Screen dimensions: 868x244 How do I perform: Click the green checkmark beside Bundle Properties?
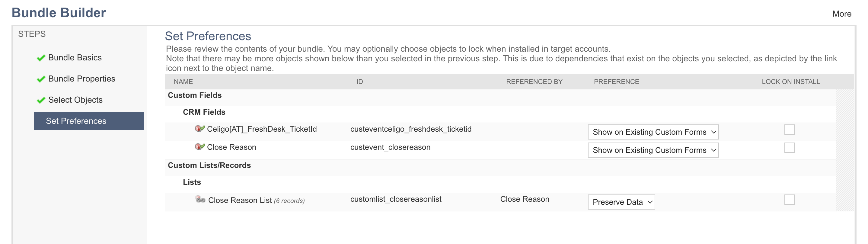(41, 79)
